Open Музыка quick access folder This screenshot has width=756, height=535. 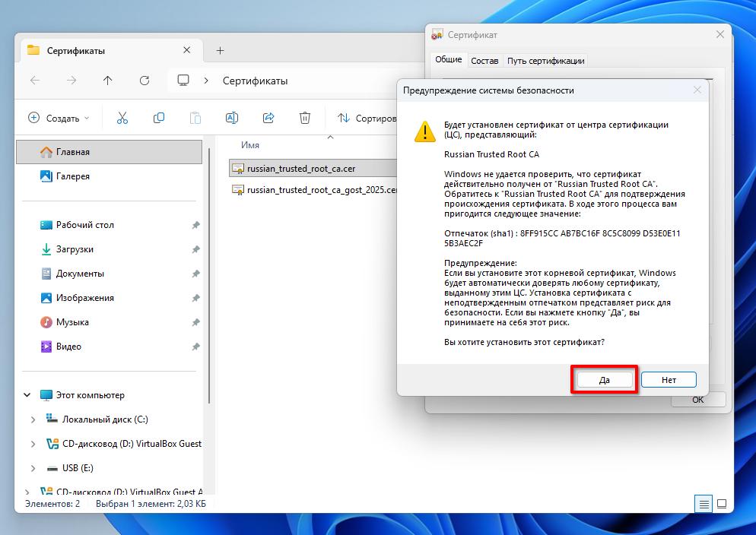(x=72, y=322)
